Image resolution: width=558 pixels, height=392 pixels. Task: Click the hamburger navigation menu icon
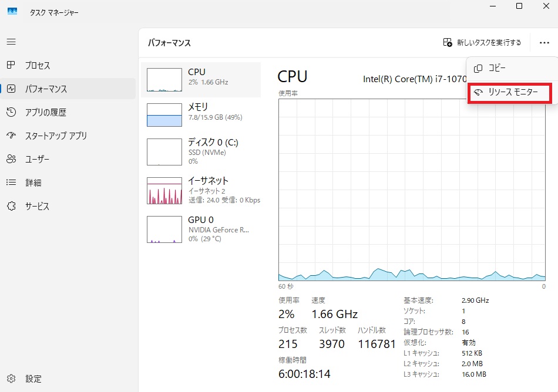(x=11, y=42)
